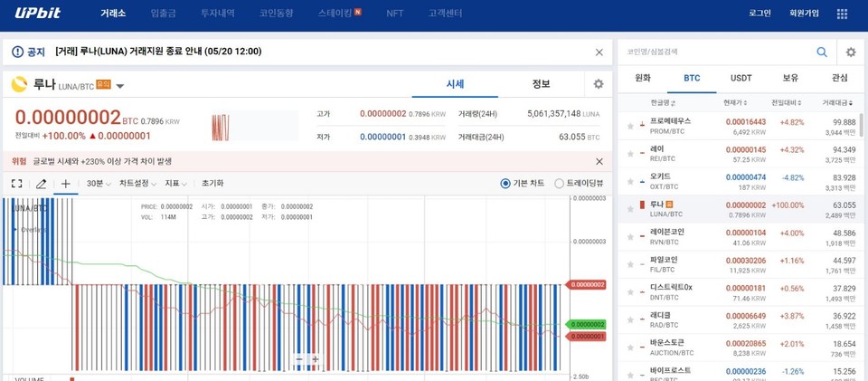
Task: Open the 지표 indicators dropdown
Action: tap(175, 184)
